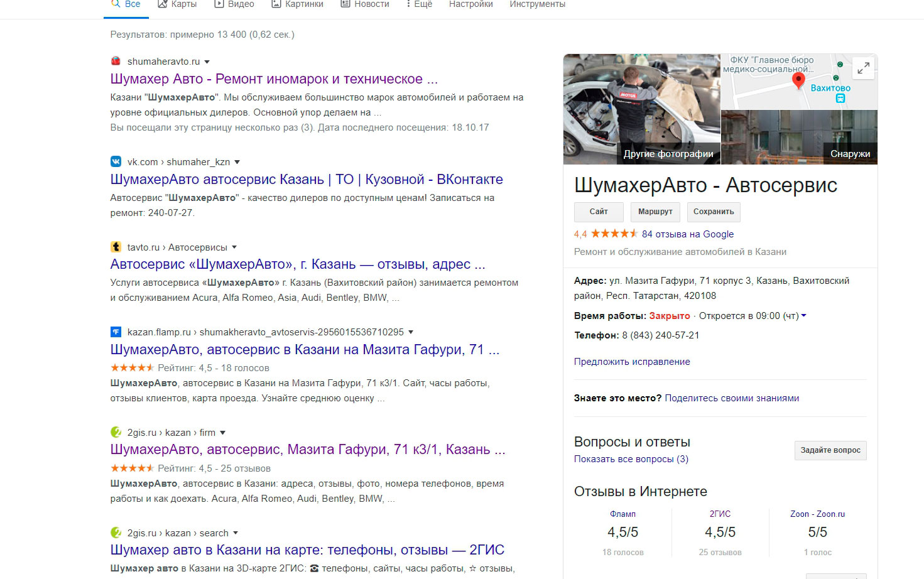
Task: Click Показать все вопросы (3)
Action: click(x=631, y=459)
